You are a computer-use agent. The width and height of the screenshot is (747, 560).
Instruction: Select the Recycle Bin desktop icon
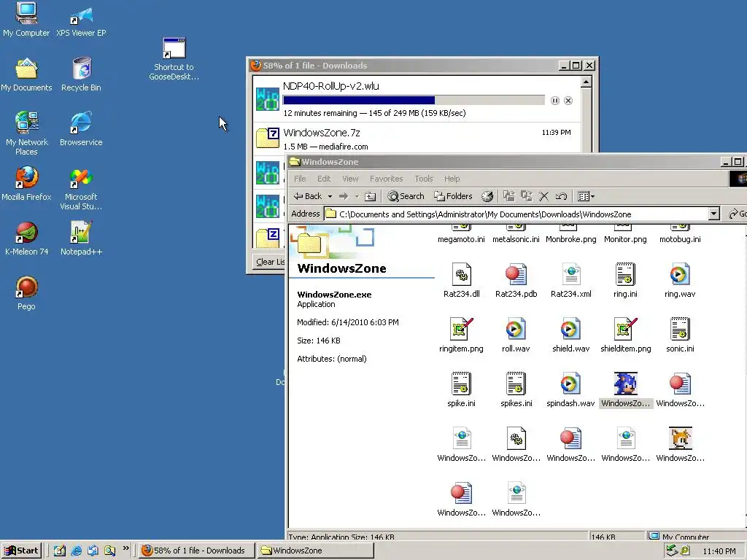pos(81,75)
